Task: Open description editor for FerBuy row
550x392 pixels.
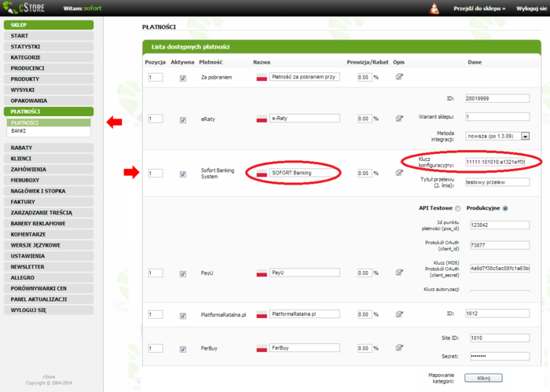Action: [x=399, y=347]
